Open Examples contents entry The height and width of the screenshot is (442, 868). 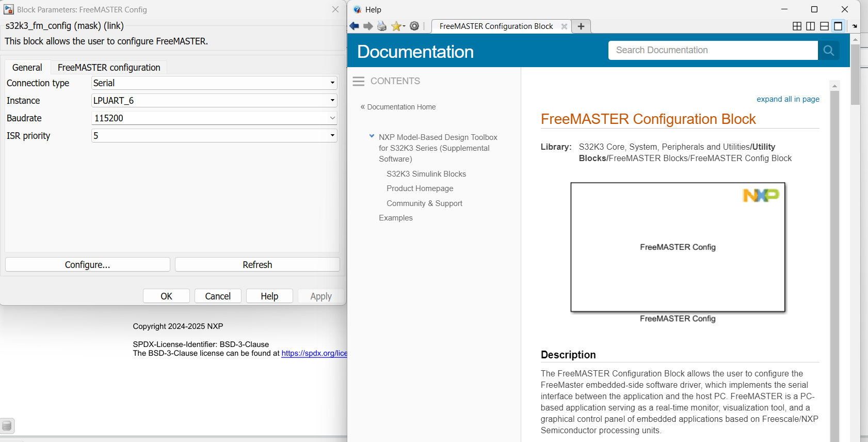(396, 218)
